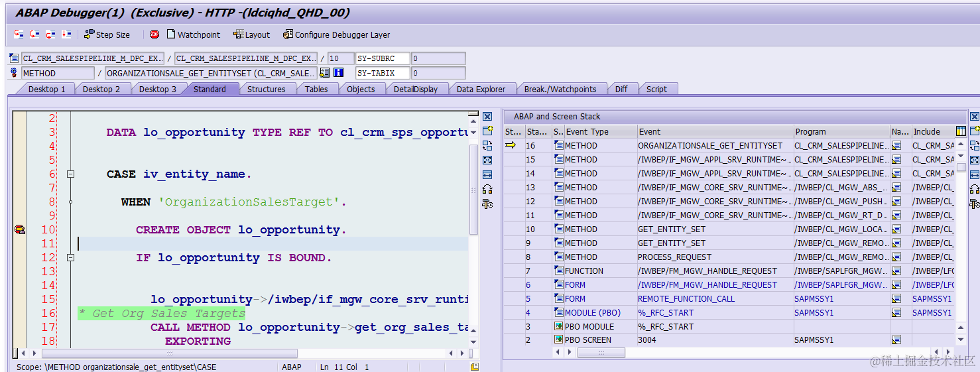Click the event type icon beside METHOD field
The width and height of the screenshot is (980, 372).
14,73
